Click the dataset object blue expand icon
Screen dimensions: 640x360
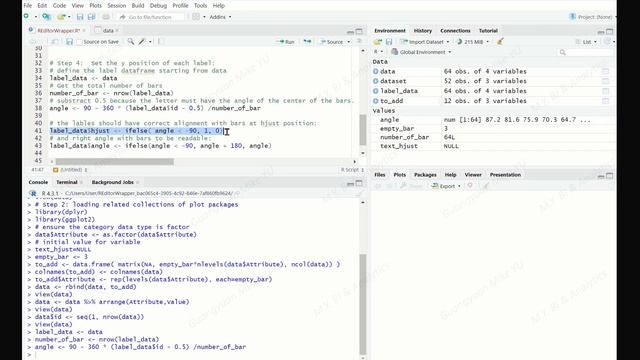pyautogui.click(x=376, y=81)
